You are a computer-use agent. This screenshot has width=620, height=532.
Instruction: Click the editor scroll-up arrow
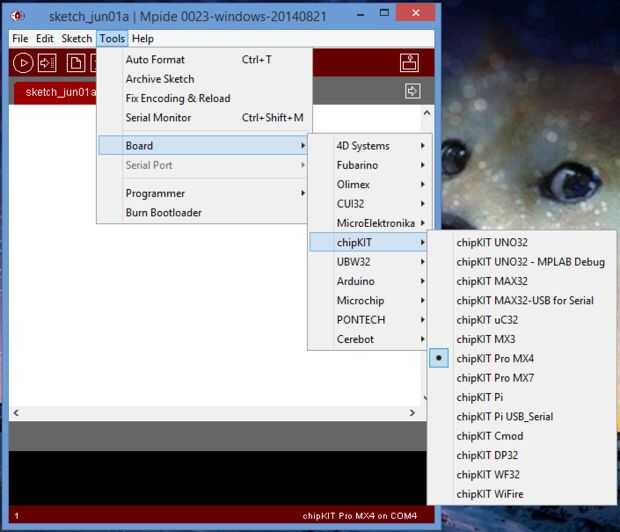(x=427, y=113)
